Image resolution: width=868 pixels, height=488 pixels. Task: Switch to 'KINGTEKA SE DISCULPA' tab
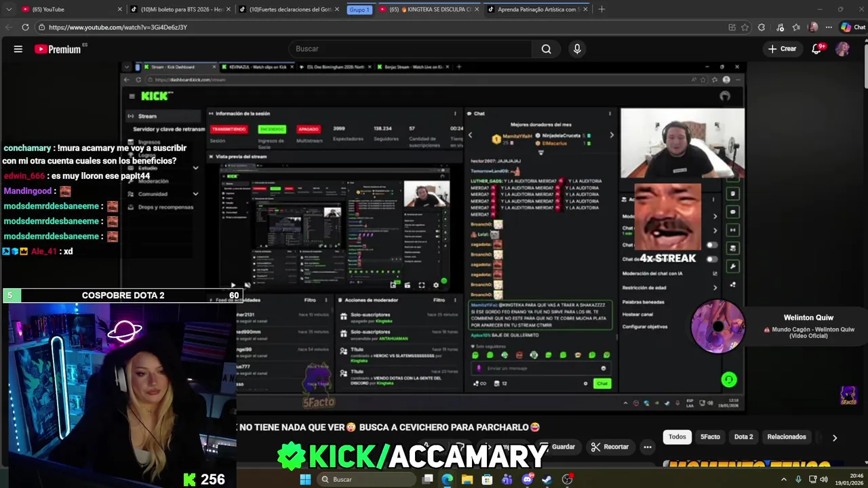coord(429,9)
